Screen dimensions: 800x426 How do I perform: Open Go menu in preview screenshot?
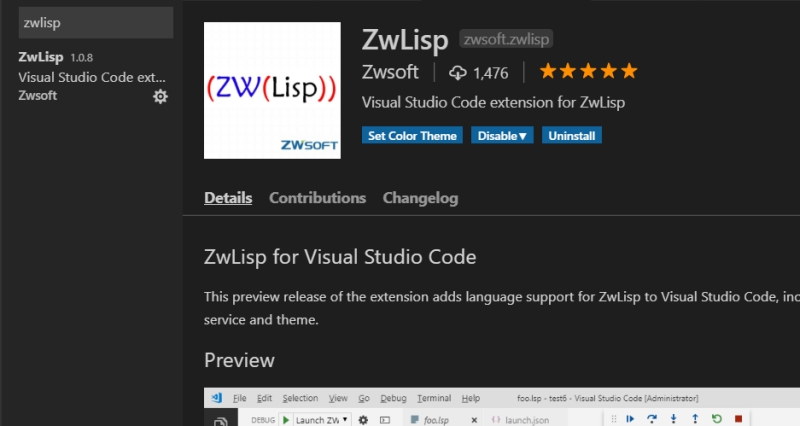[x=364, y=398]
